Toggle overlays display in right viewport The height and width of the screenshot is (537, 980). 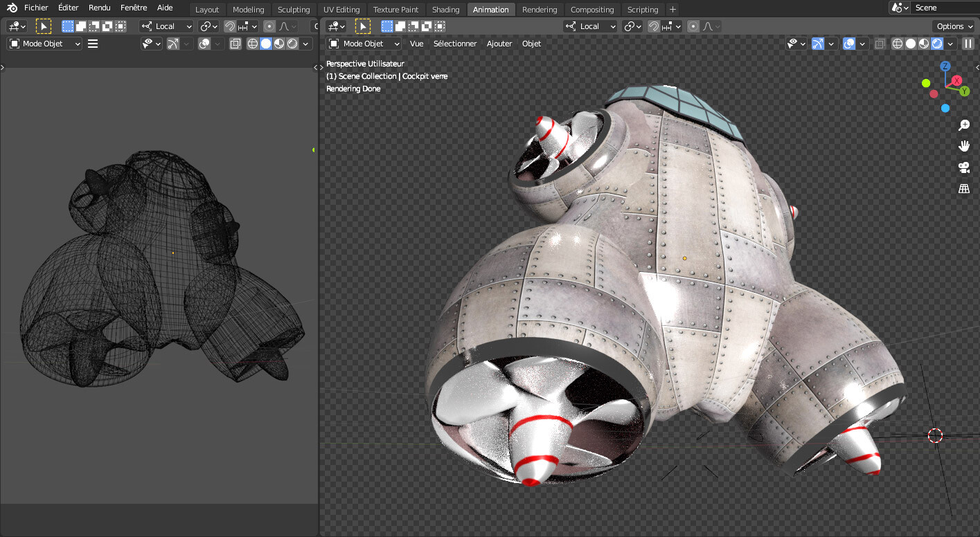click(849, 44)
